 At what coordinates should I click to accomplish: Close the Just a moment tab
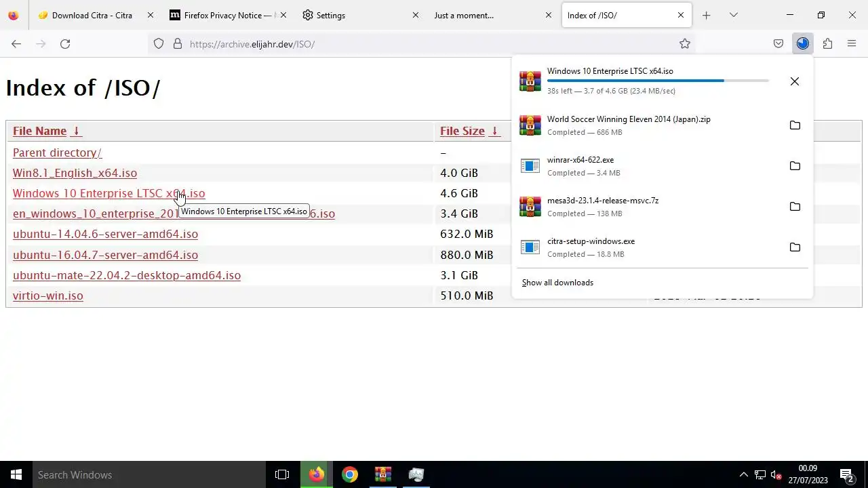549,15
